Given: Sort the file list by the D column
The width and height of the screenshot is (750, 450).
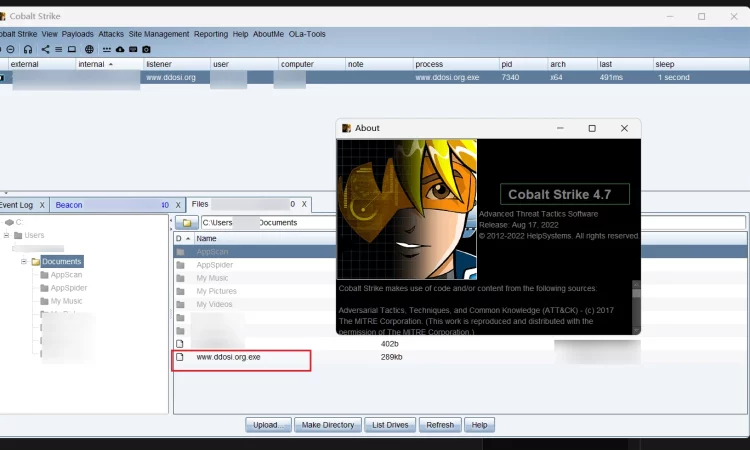Looking at the screenshot, I should (x=184, y=238).
